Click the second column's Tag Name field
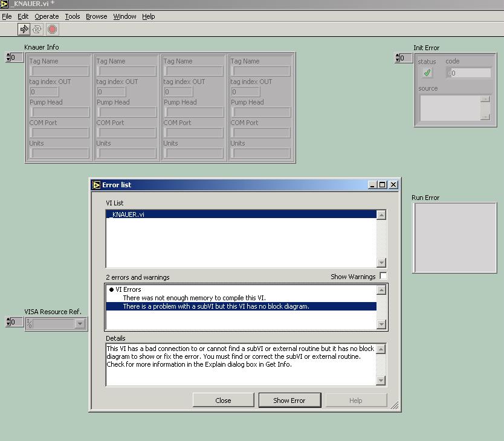504x441 pixels. tap(127, 71)
